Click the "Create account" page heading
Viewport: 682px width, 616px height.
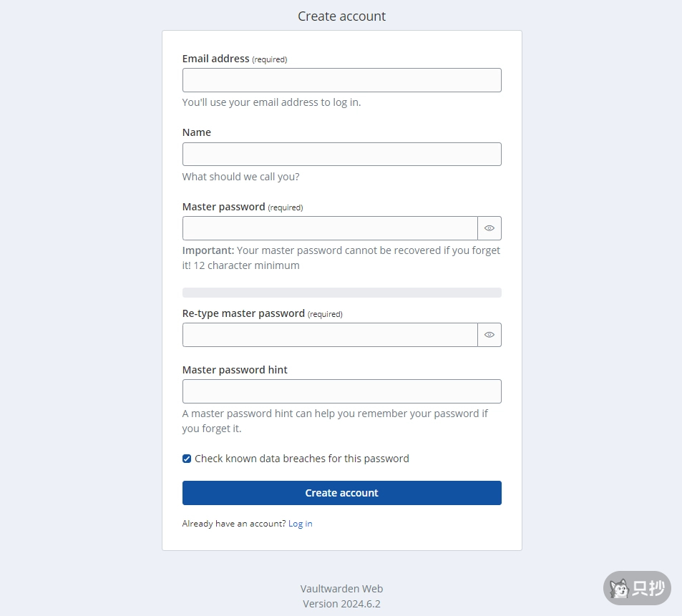(x=341, y=16)
